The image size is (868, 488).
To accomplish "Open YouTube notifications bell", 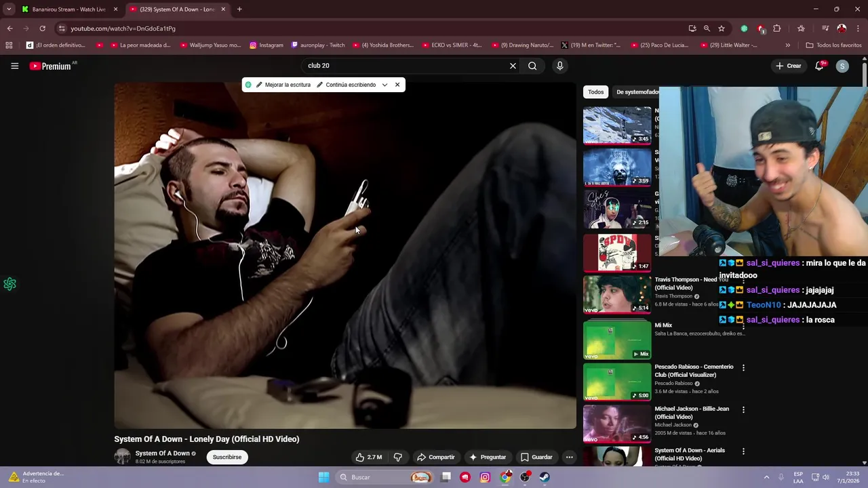I will click(819, 66).
